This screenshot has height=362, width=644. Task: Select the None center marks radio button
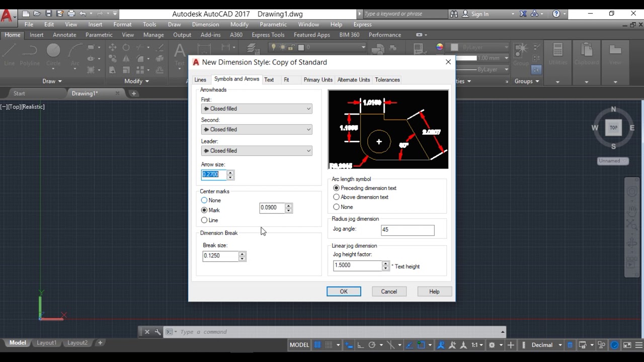click(x=204, y=201)
